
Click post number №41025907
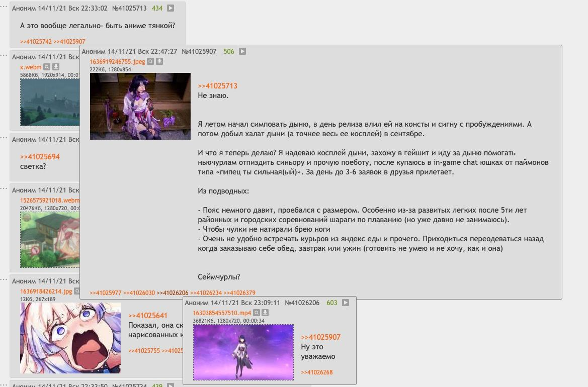[199, 51]
